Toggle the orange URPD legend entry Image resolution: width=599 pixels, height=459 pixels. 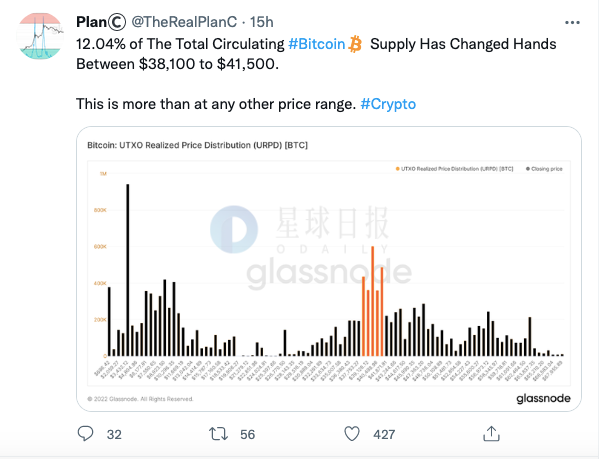pos(455,169)
